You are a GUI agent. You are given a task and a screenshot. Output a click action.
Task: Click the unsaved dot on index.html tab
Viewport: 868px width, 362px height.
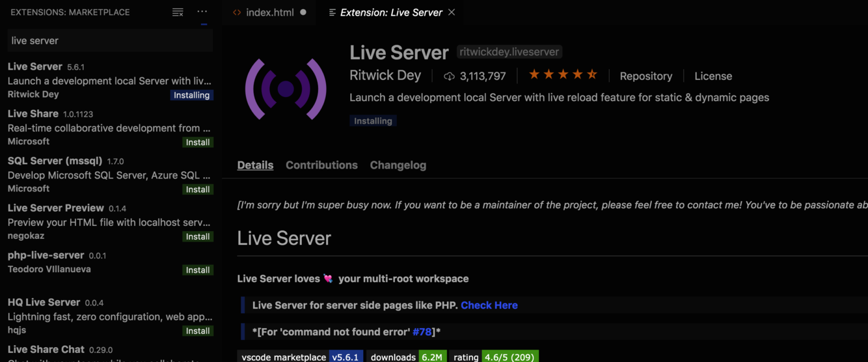click(x=303, y=12)
